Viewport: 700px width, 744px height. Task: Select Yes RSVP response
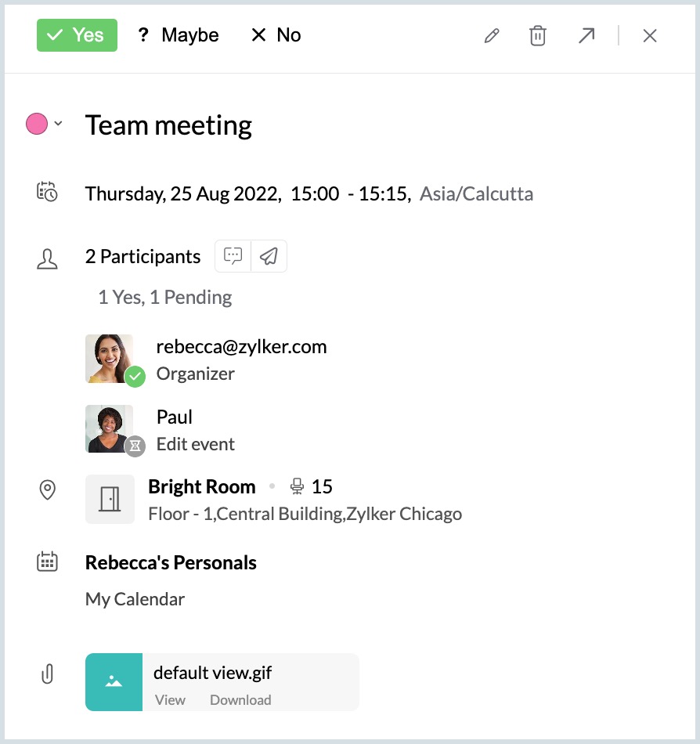tap(77, 35)
